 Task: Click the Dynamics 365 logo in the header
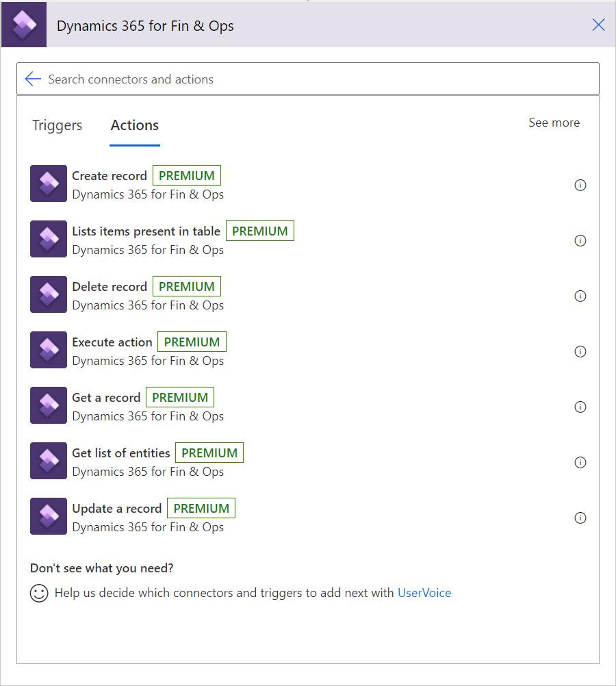[x=24, y=25]
